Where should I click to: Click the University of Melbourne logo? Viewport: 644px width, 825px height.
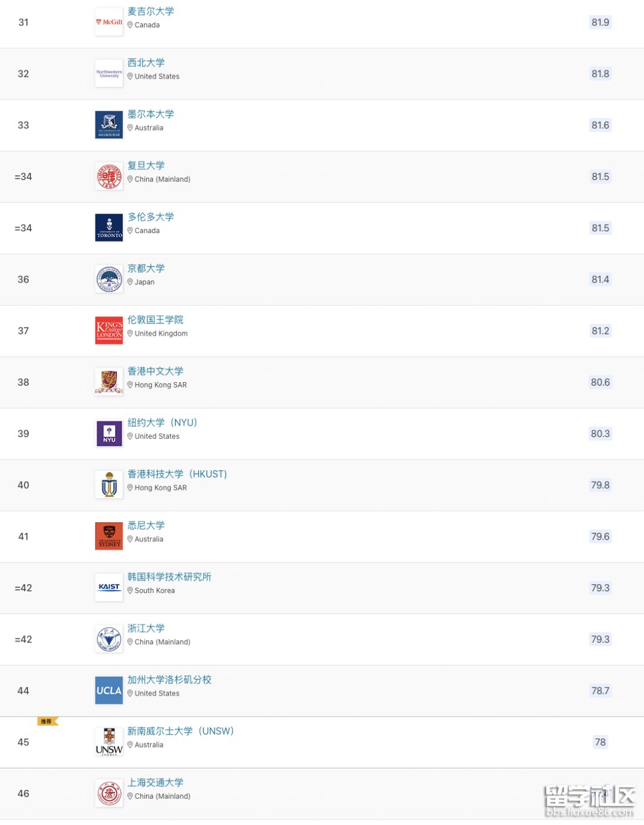pos(109,125)
